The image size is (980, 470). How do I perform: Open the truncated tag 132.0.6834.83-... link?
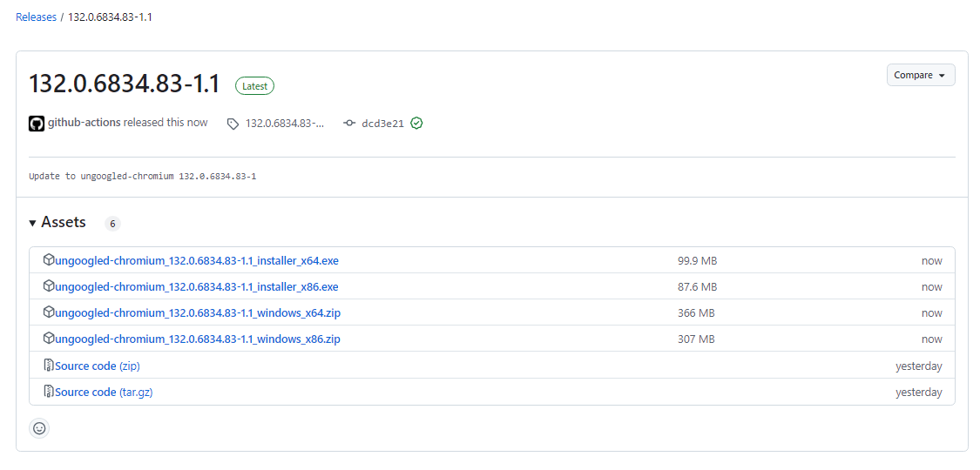coord(285,124)
